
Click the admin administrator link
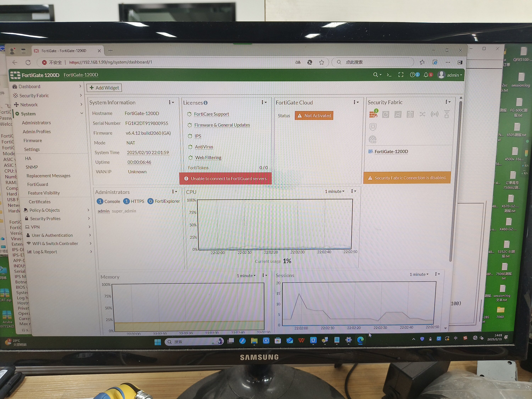(104, 211)
